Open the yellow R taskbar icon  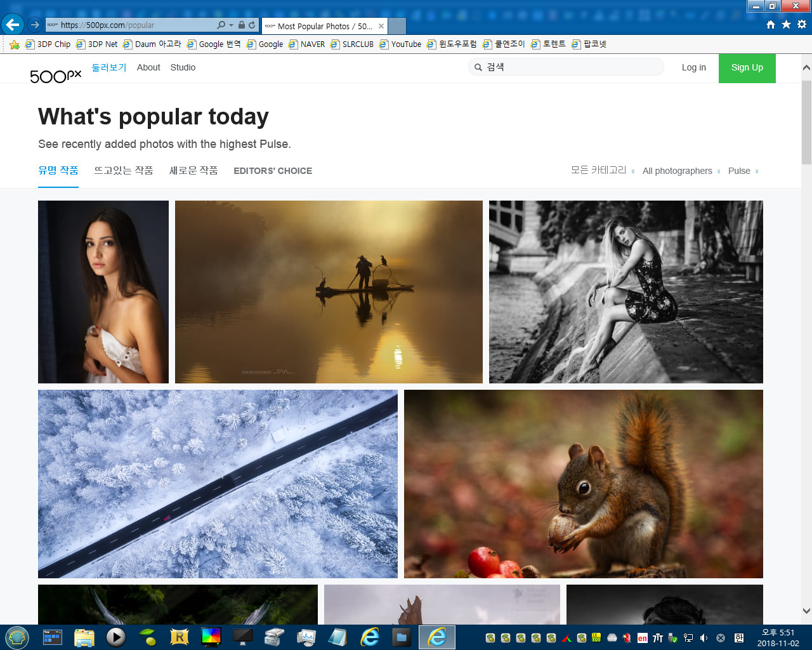(179, 637)
